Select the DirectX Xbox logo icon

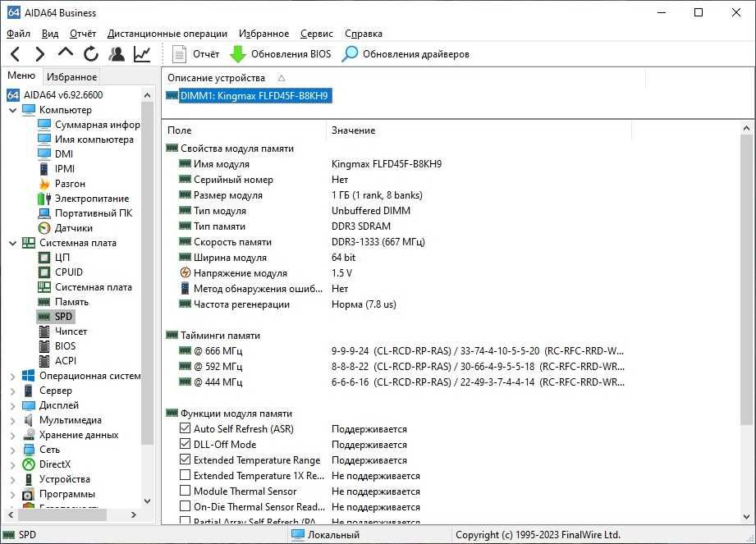tap(29, 464)
